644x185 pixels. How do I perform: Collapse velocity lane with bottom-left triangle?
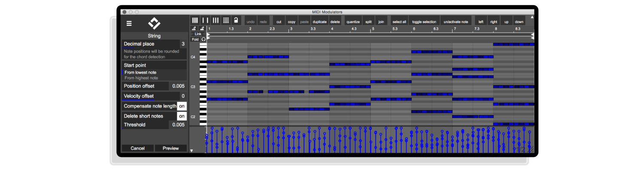[192, 151]
